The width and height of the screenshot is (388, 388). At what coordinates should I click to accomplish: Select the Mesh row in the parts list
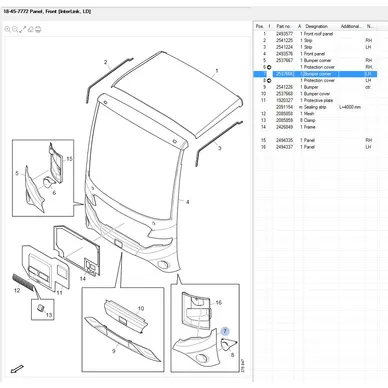click(316, 114)
